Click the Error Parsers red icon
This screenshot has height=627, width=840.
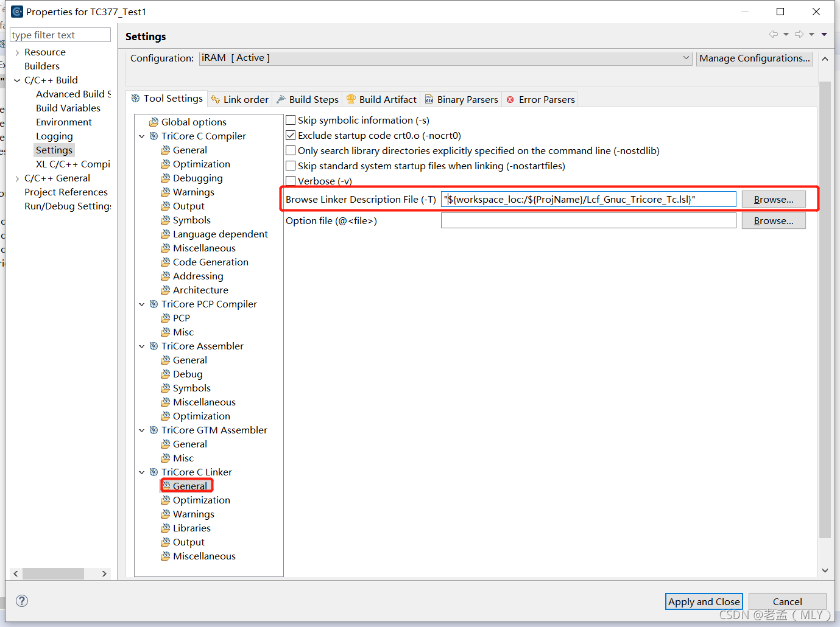(510, 99)
